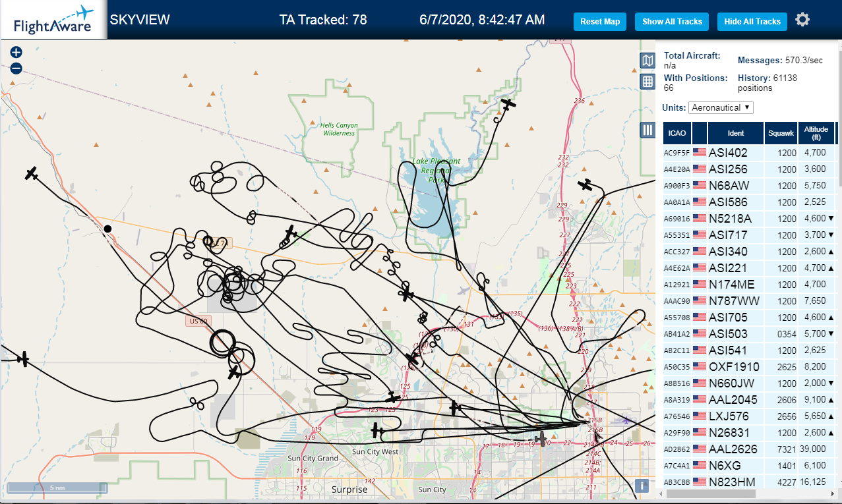This screenshot has height=504, width=842.
Task: Select aircraft N6XG in the list
Action: pyautogui.click(x=749, y=466)
